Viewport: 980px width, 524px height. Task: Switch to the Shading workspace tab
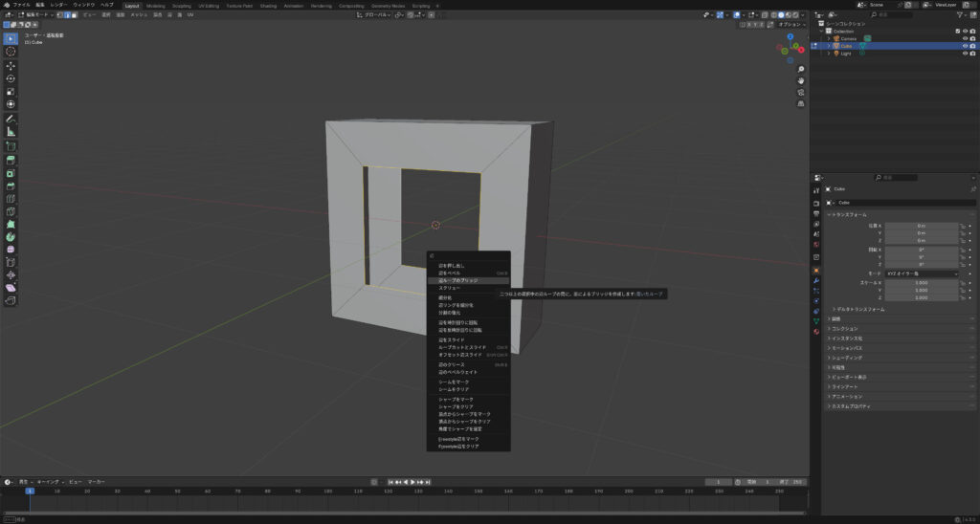[268, 5]
